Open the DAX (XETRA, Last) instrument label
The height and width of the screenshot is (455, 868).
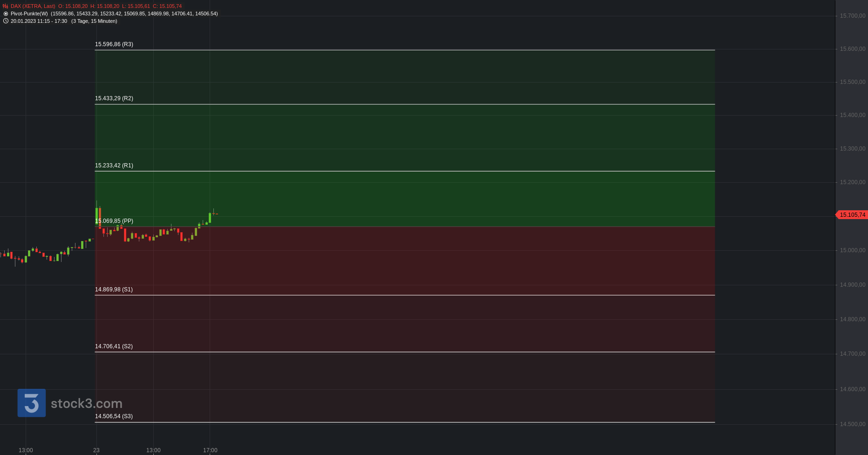[33, 7]
